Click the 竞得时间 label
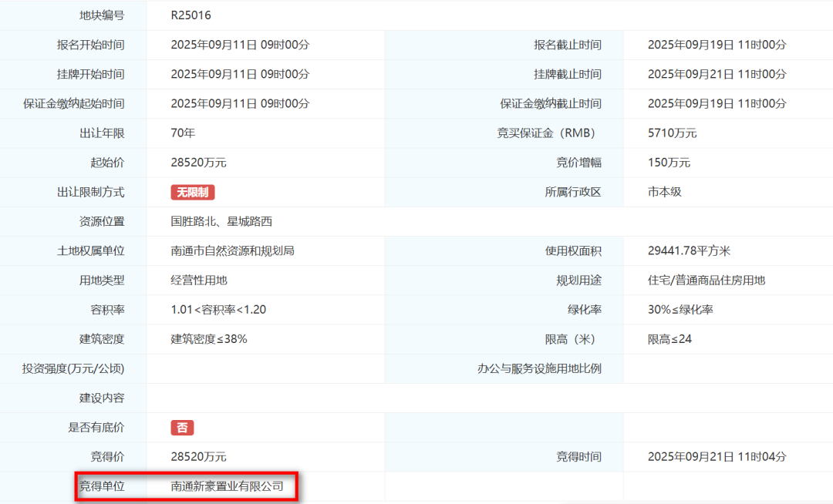The width and height of the screenshot is (833, 504). pyautogui.click(x=579, y=457)
